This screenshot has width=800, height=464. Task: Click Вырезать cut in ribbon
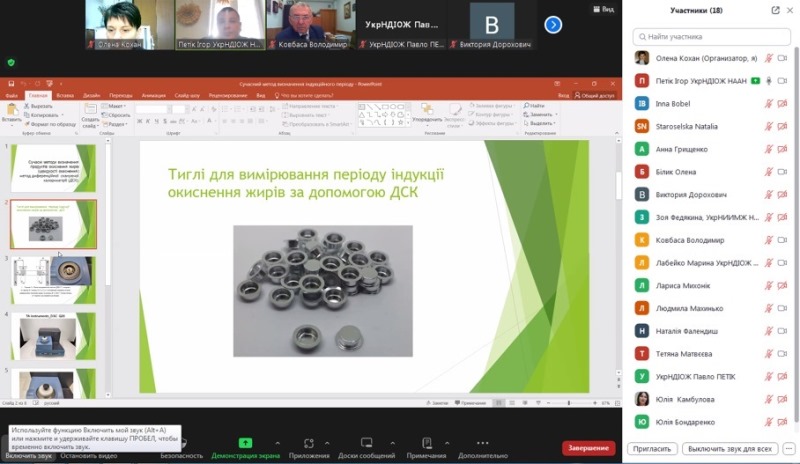pyautogui.click(x=38, y=106)
